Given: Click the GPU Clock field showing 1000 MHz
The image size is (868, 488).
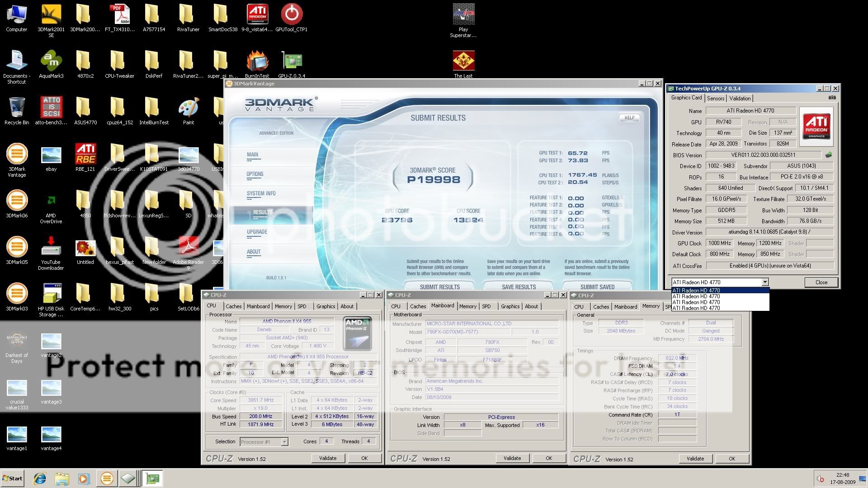Looking at the screenshot, I should point(720,243).
